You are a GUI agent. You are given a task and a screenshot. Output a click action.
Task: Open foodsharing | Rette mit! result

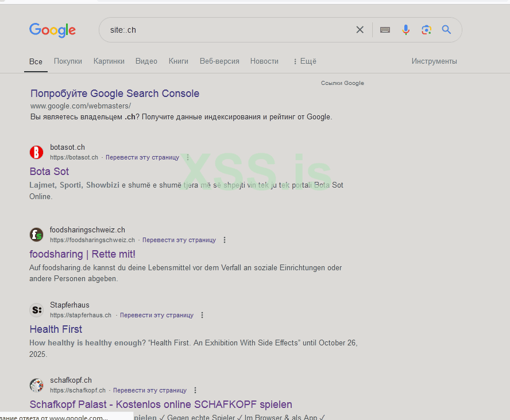[82, 254]
